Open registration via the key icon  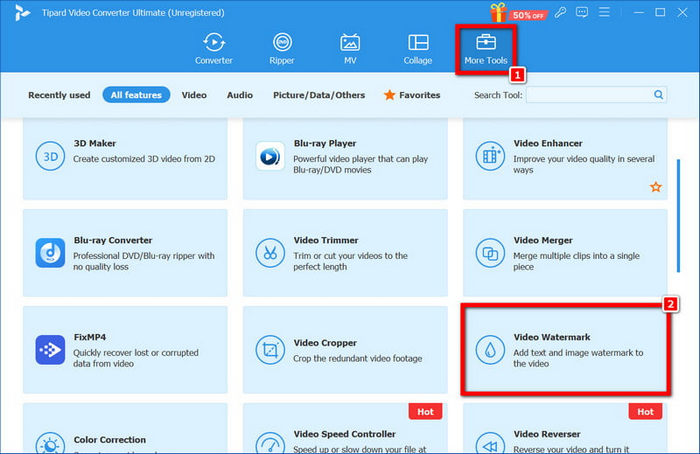[560, 12]
